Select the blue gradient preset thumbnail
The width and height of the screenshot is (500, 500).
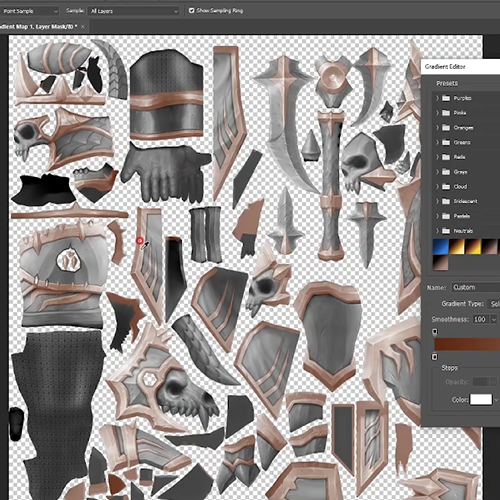441,247
